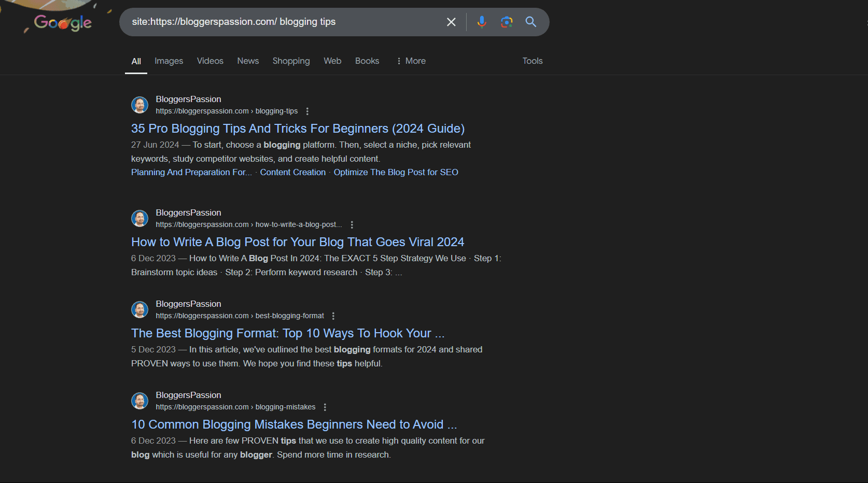The height and width of the screenshot is (483, 868).
Task: Open the three-dot menu on the first result
Action: pyautogui.click(x=307, y=111)
